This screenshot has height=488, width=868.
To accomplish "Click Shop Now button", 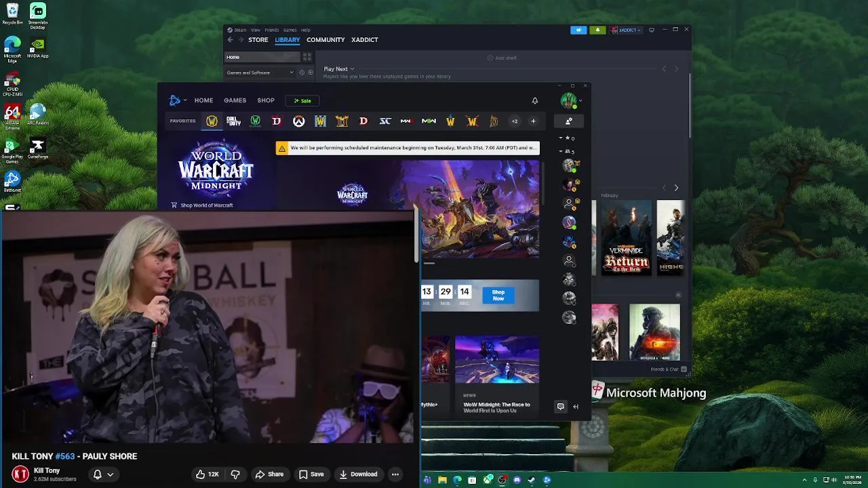I will click(x=498, y=296).
